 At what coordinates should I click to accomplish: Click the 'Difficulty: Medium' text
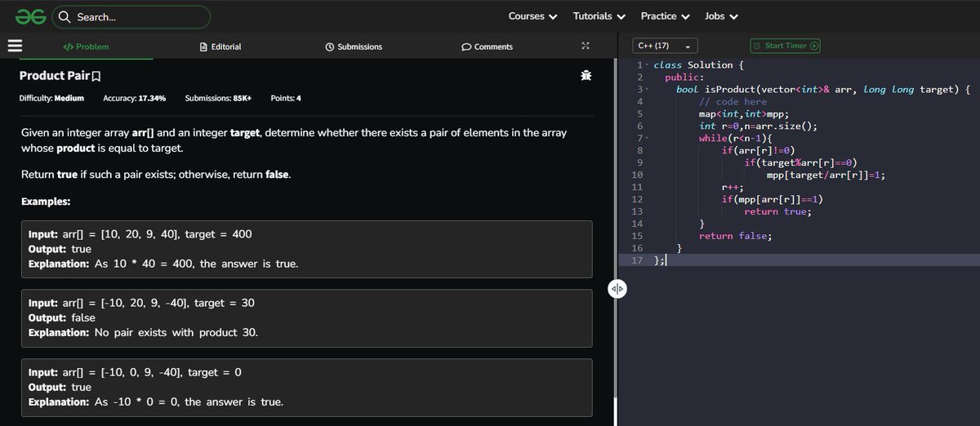coord(51,98)
